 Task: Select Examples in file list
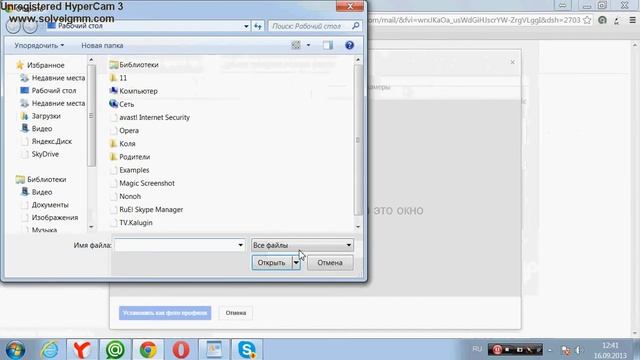pos(134,170)
